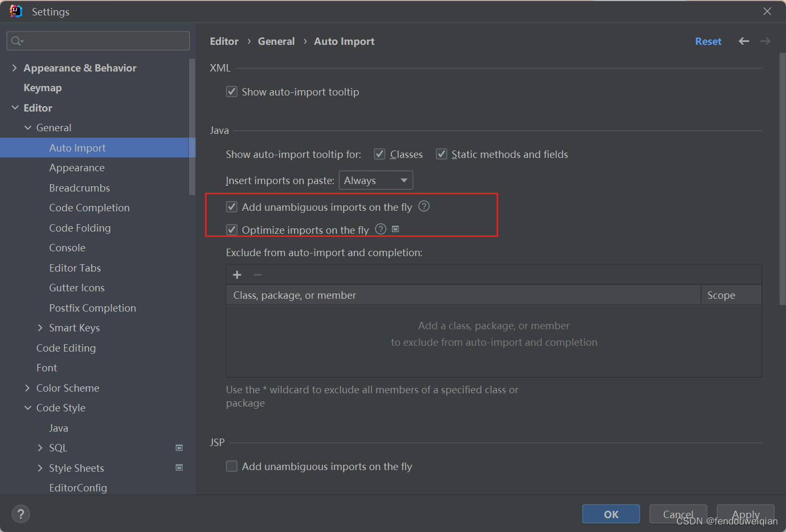Open Code Editing settings page

(66, 348)
